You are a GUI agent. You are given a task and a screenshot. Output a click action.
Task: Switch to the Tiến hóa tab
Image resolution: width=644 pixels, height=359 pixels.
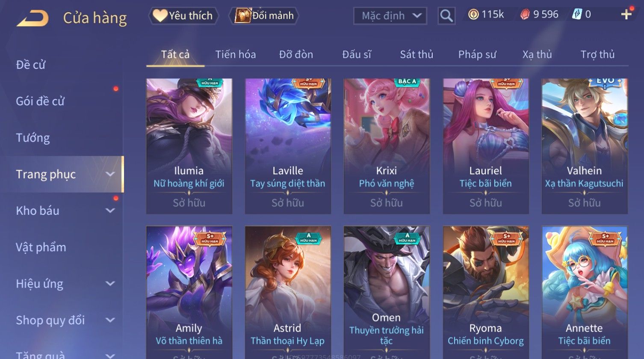coord(236,54)
